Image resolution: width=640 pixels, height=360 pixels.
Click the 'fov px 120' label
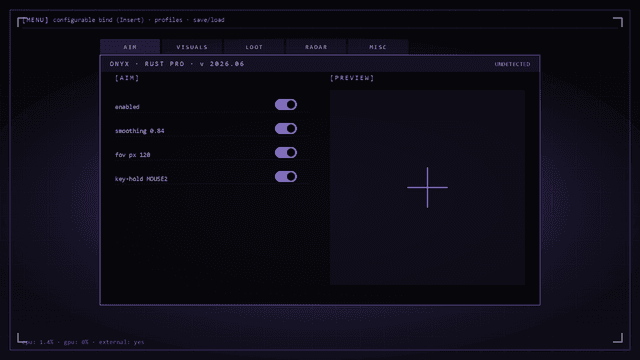(x=132, y=155)
